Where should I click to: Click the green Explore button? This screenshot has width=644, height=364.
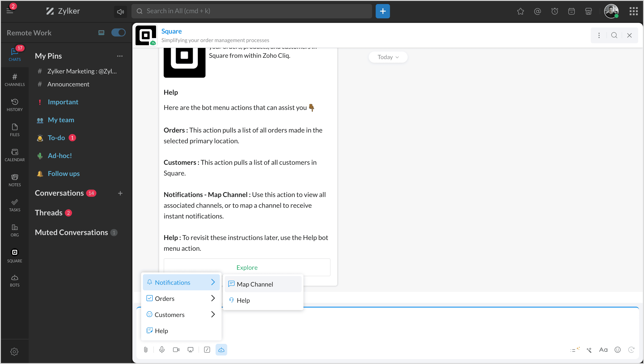point(247,267)
